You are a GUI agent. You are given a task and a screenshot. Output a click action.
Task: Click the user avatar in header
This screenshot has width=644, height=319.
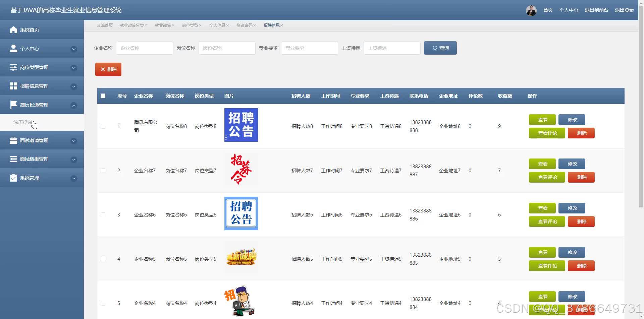(x=531, y=10)
